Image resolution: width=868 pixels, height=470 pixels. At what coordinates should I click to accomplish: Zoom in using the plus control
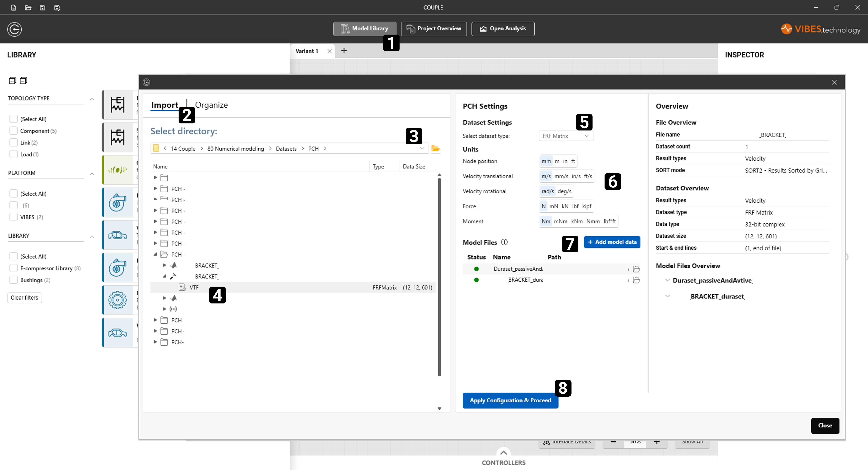point(656,442)
